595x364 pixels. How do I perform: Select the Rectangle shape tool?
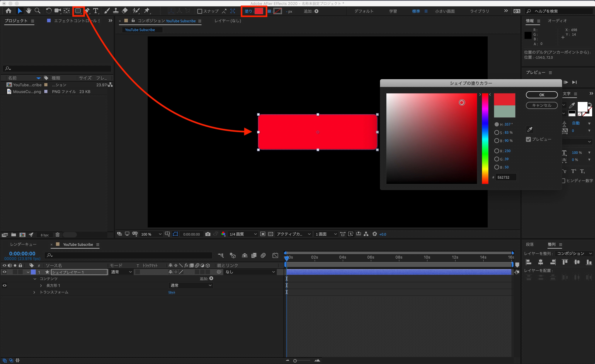pyautogui.click(x=78, y=11)
